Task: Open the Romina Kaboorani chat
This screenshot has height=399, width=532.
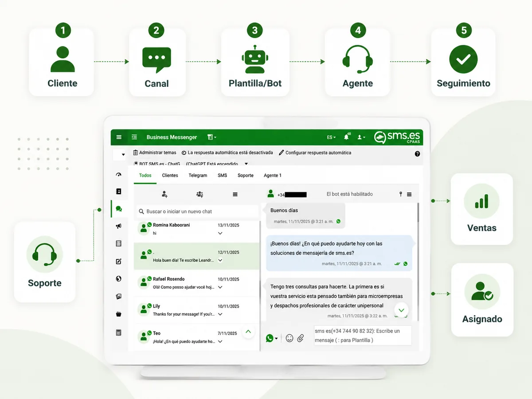Action: [x=197, y=229]
